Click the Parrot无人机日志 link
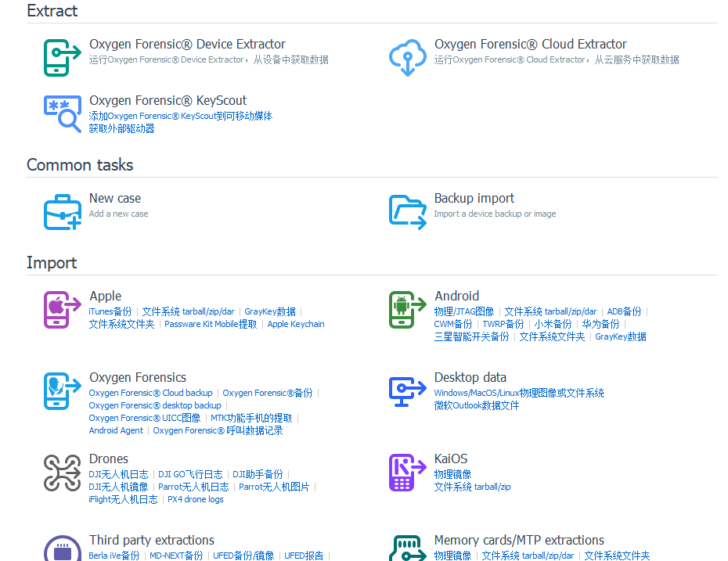Image resolution: width=728 pixels, height=561 pixels. [x=193, y=487]
